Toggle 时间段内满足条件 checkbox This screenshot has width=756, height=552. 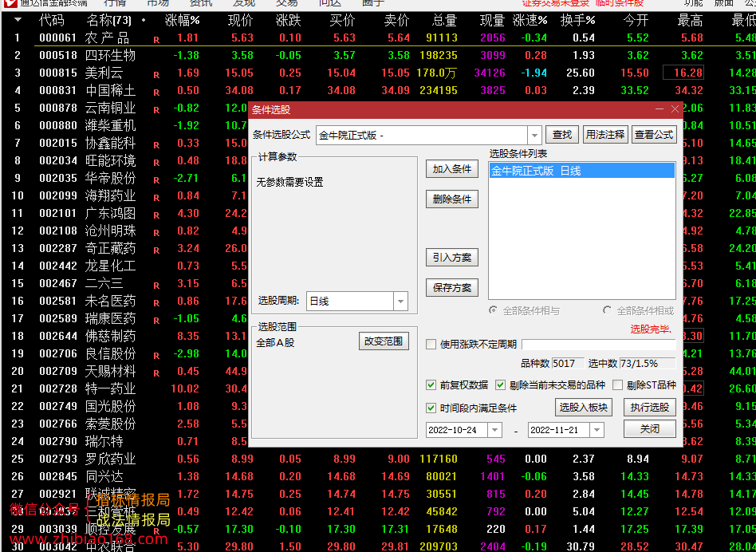click(431, 408)
